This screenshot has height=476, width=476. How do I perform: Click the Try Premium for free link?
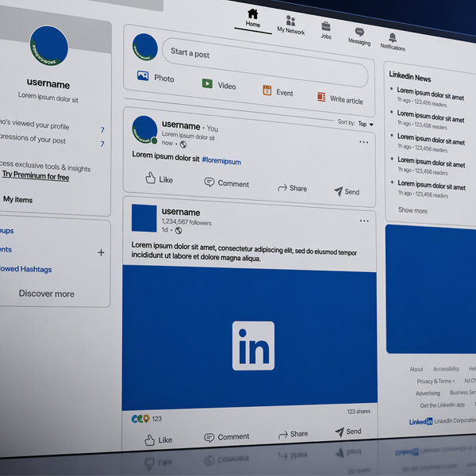click(x=36, y=175)
